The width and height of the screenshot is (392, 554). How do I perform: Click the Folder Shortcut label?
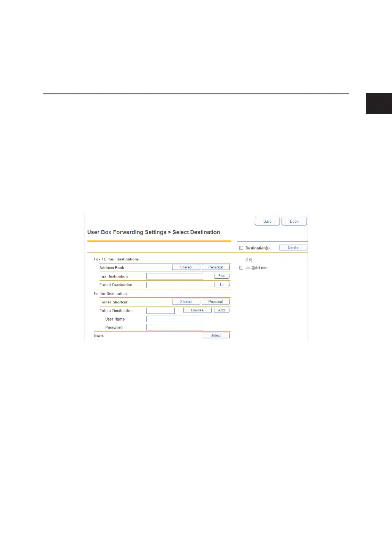pos(114,302)
